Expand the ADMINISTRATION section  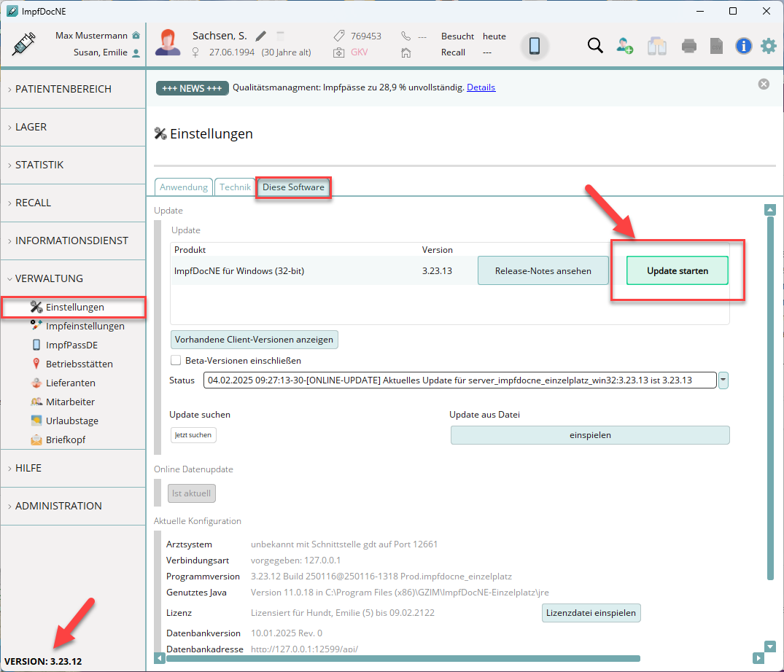pos(73,506)
